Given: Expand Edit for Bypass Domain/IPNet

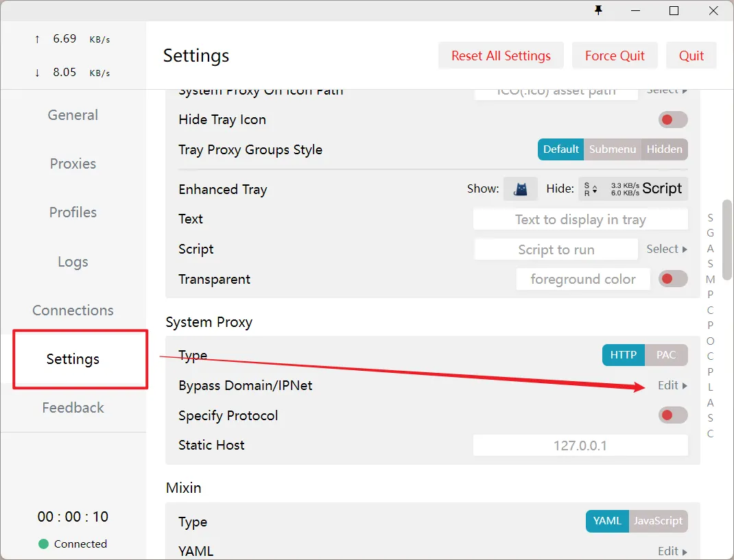Looking at the screenshot, I should (x=672, y=385).
